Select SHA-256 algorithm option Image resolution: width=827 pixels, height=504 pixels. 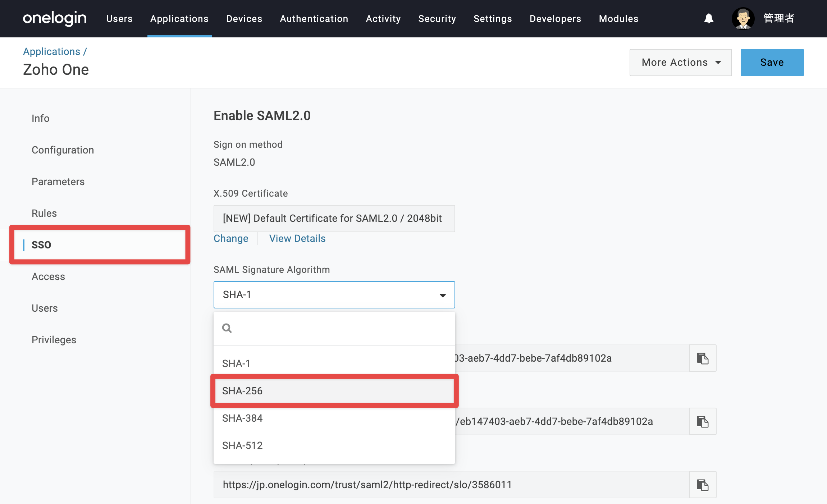pyautogui.click(x=334, y=391)
